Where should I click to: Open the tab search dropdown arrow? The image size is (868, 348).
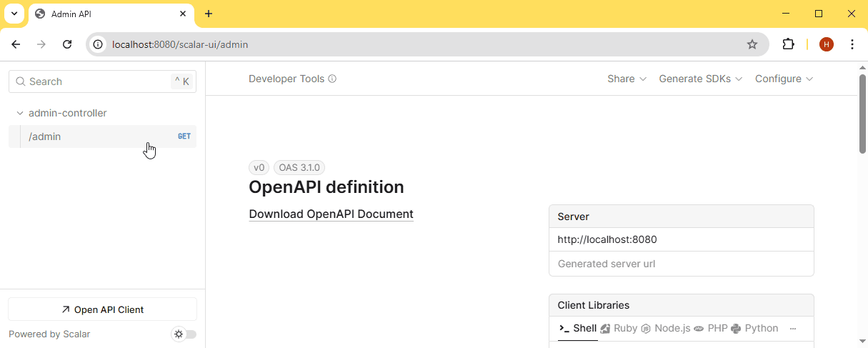14,14
